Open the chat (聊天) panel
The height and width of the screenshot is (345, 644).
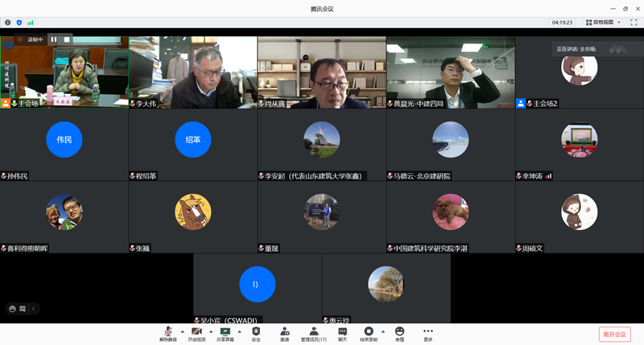pyautogui.click(x=342, y=333)
